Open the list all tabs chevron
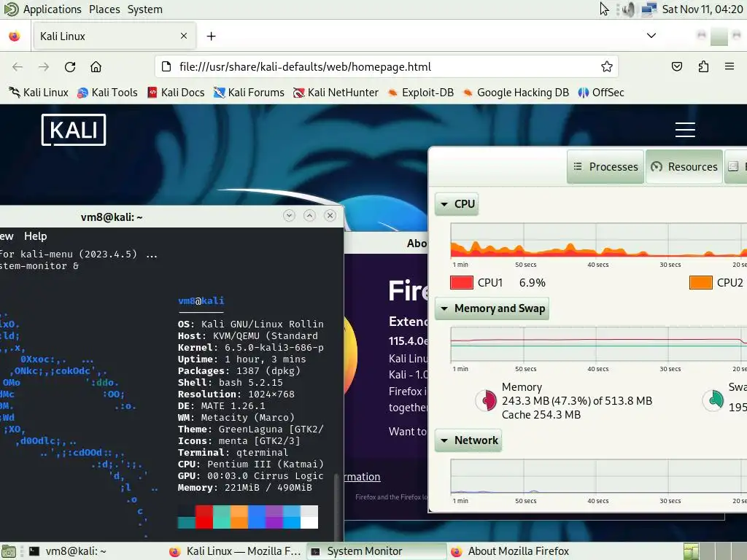The width and height of the screenshot is (747, 560). [x=651, y=36]
